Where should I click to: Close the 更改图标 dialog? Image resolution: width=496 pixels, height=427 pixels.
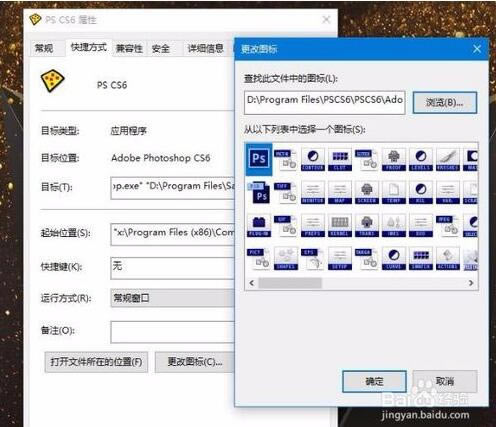click(477, 49)
